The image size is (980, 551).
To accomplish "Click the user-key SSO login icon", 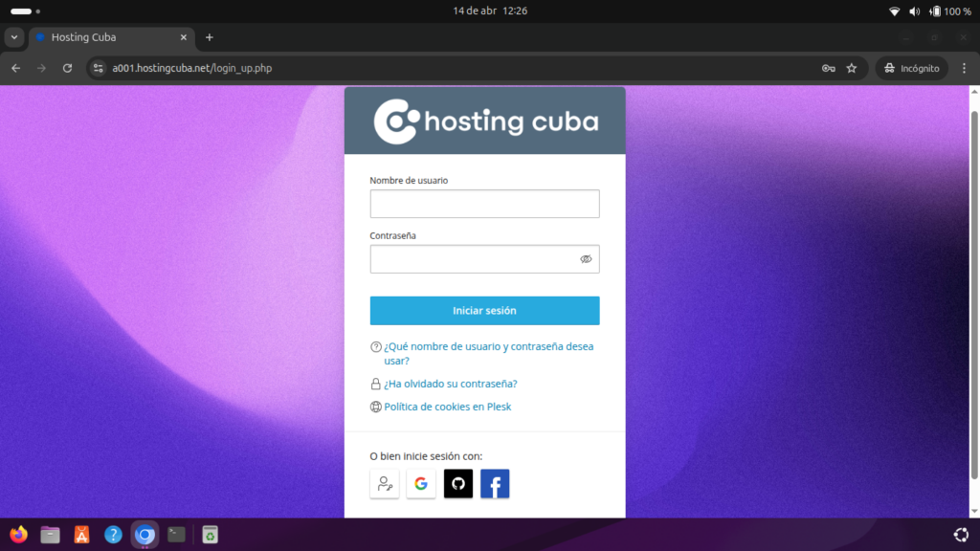I will [x=385, y=484].
